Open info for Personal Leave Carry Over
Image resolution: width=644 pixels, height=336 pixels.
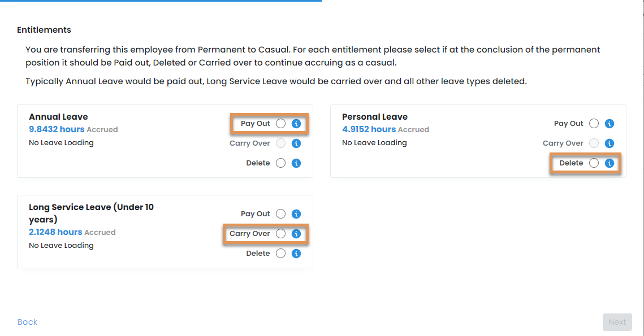coord(609,143)
